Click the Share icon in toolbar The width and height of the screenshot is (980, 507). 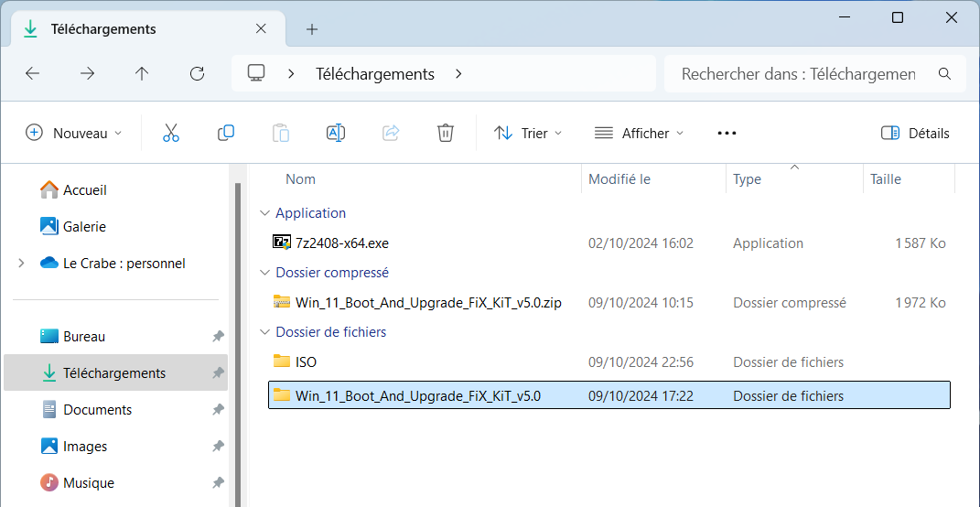pyautogui.click(x=391, y=134)
